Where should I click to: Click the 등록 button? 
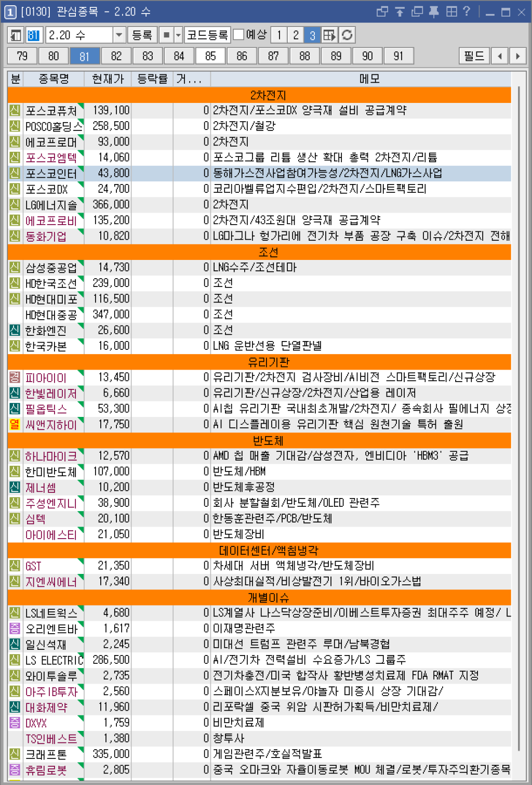(x=142, y=35)
